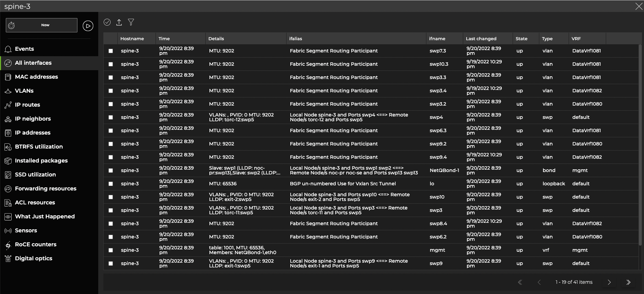Viewport: 644px width, 294px height.
Task: Select the NetQBond-1 row checkbox
Action: [x=111, y=170]
